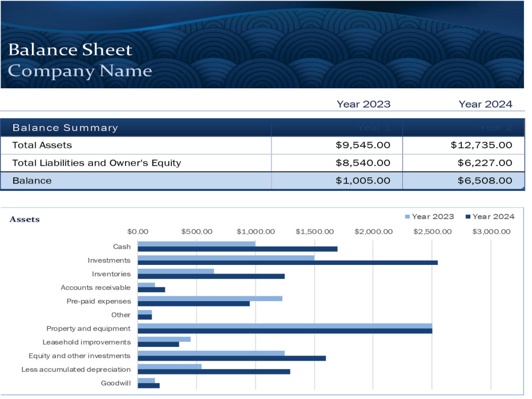Select the Goodwill Year 2024 bar
The width and height of the screenshot is (532, 399).
pos(148,385)
